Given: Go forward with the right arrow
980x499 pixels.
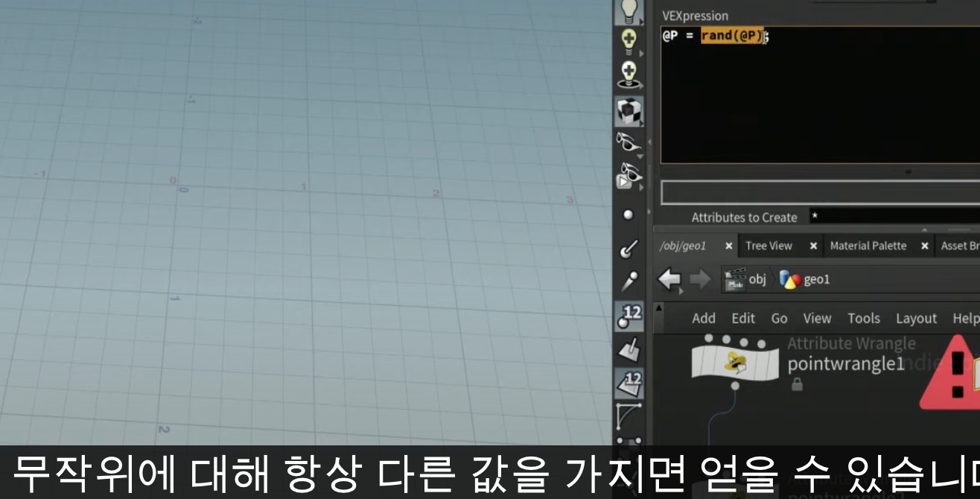Looking at the screenshot, I should pos(699,280).
